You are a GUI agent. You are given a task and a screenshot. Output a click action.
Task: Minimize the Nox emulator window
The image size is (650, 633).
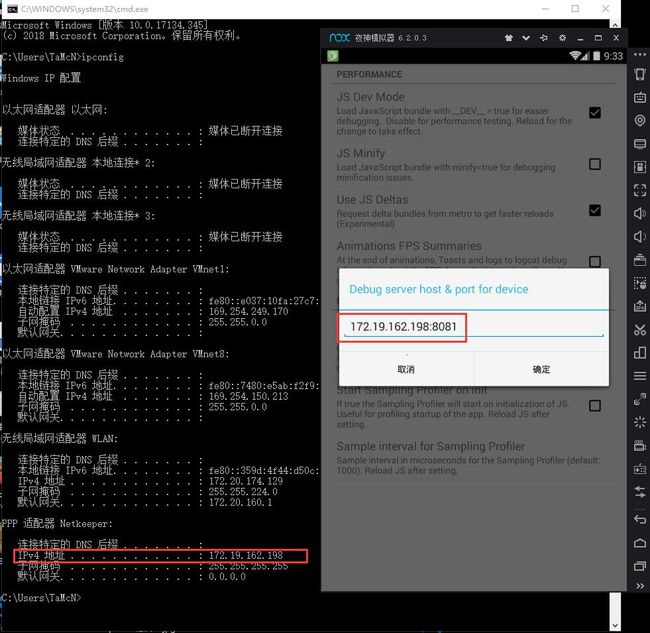580,38
